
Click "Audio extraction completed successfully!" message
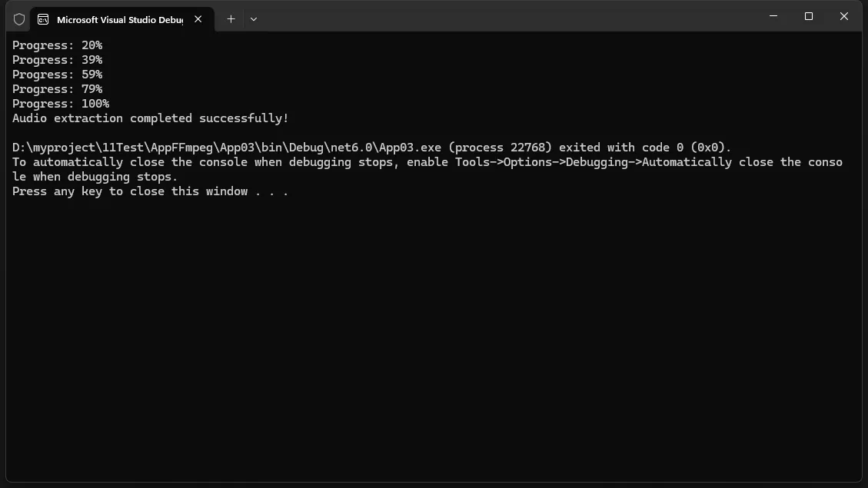click(151, 118)
